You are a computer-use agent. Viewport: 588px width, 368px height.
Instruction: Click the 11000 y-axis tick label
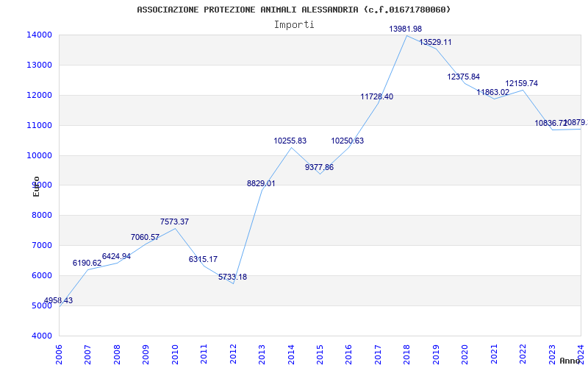click(39, 125)
